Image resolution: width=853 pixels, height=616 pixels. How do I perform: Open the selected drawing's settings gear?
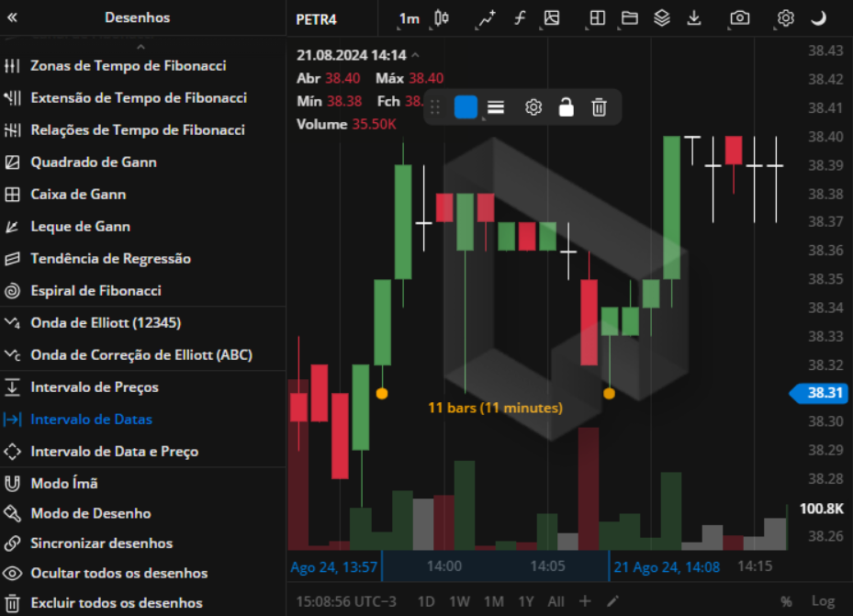[533, 107]
